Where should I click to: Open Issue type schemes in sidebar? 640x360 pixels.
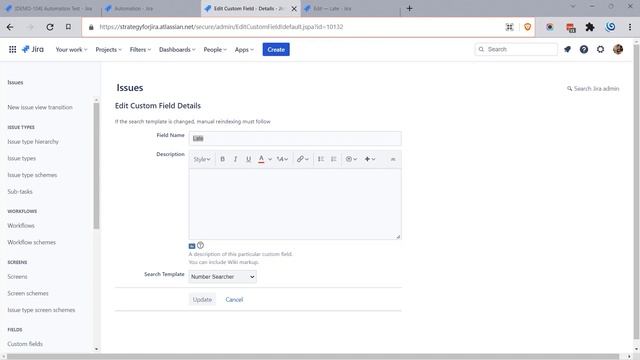pos(32,175)
